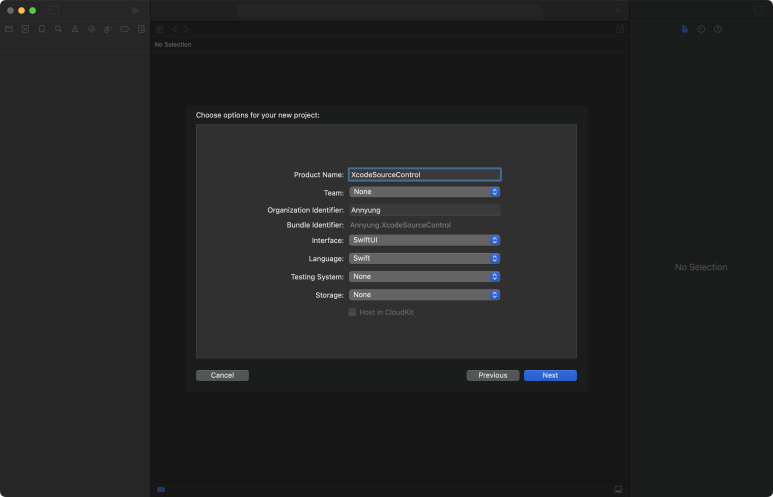The image size is (773, 497).
Task: Click the No Selection breadcrumb in editor
Action: point(173,44)
